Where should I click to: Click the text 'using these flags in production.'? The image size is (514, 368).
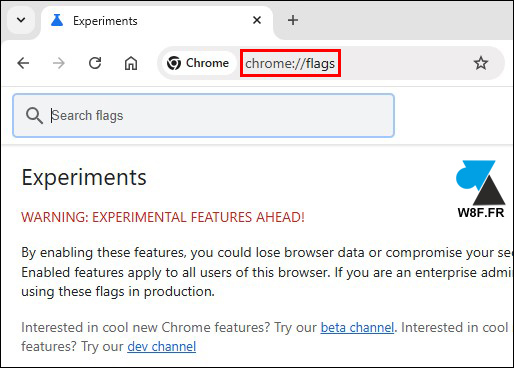[118, 292]
